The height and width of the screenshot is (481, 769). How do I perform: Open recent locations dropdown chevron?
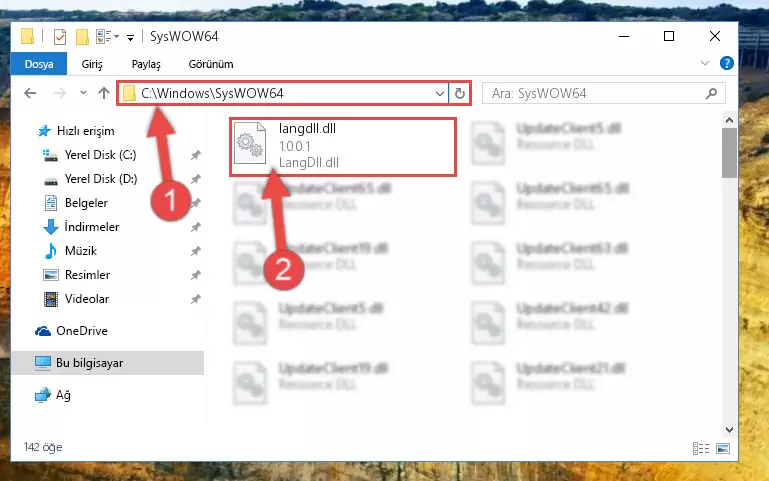[83, 93]
